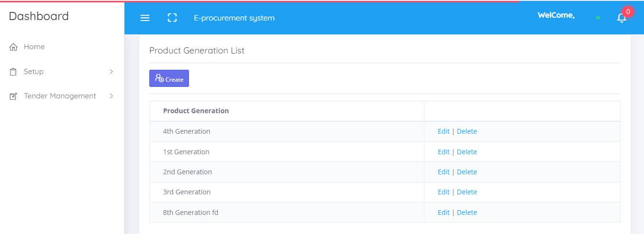Select the 8th Generation fd cell

(287, 213)
